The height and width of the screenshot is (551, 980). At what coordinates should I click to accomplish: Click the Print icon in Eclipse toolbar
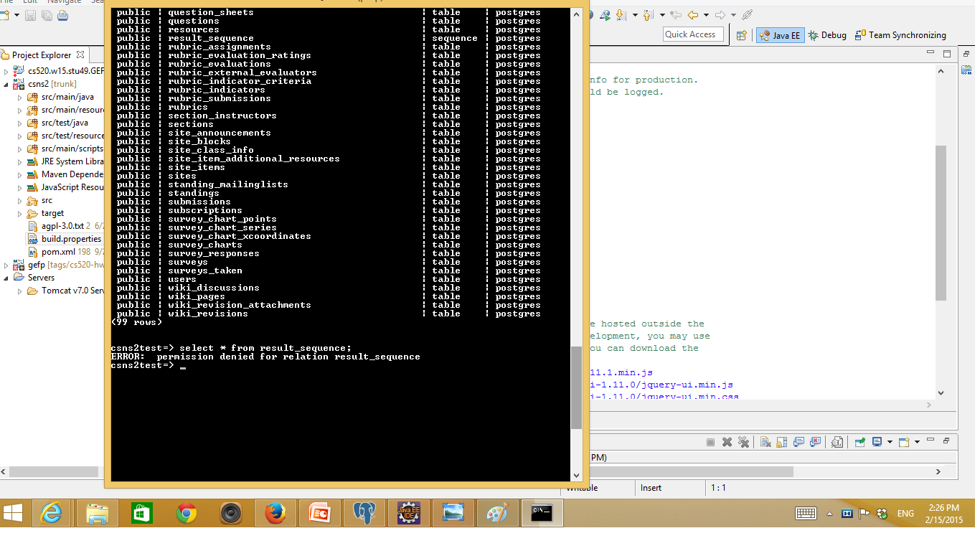[62, 15]
